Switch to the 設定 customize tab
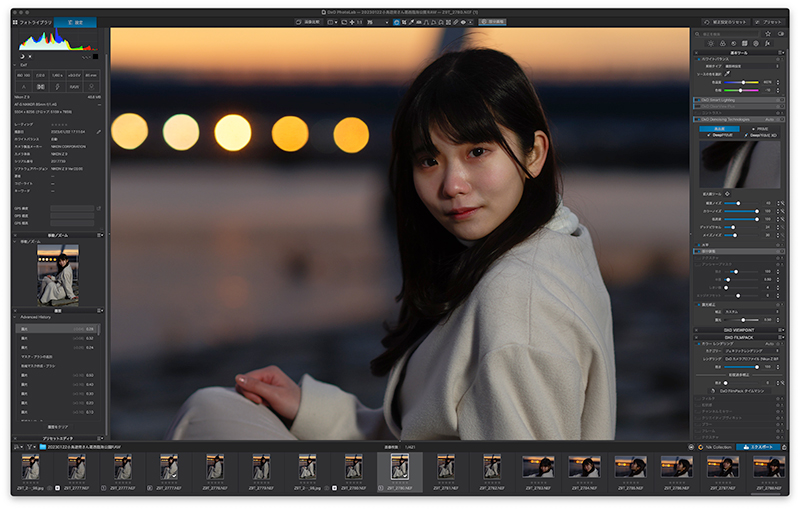Screen dimensions: 800x509 point(76,22)
